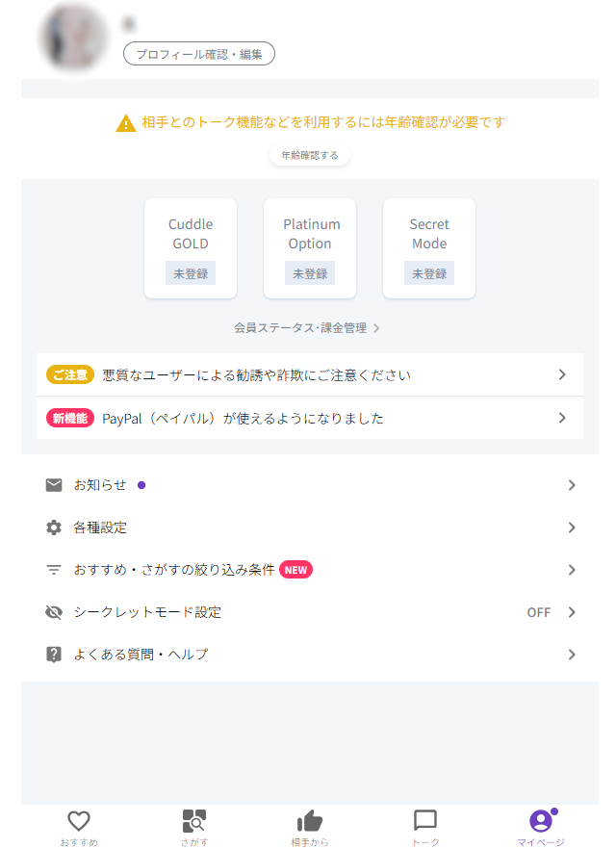Select the Platinum Option card
The height and width of the screenshot is (849, 616).
coord(310,248)
